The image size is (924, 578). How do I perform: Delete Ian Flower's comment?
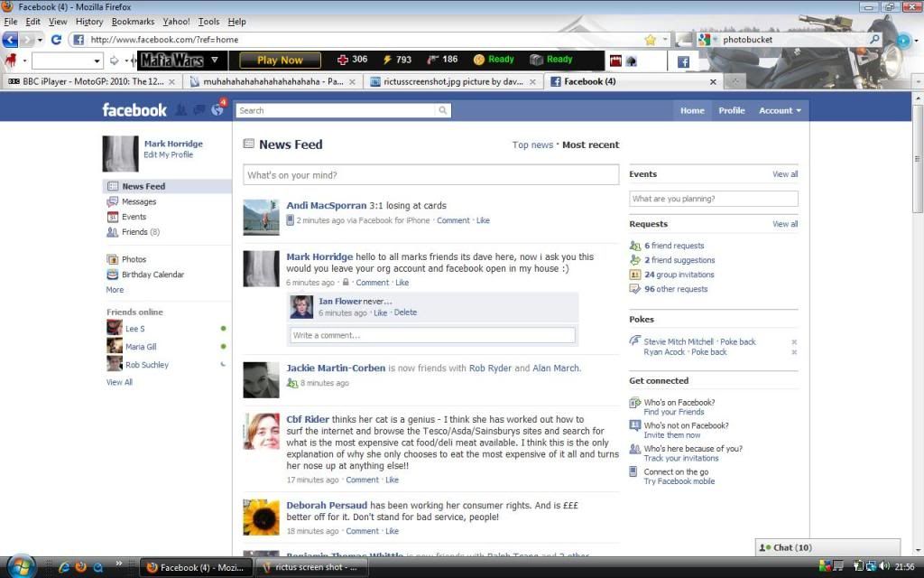[x=405, y=312]
